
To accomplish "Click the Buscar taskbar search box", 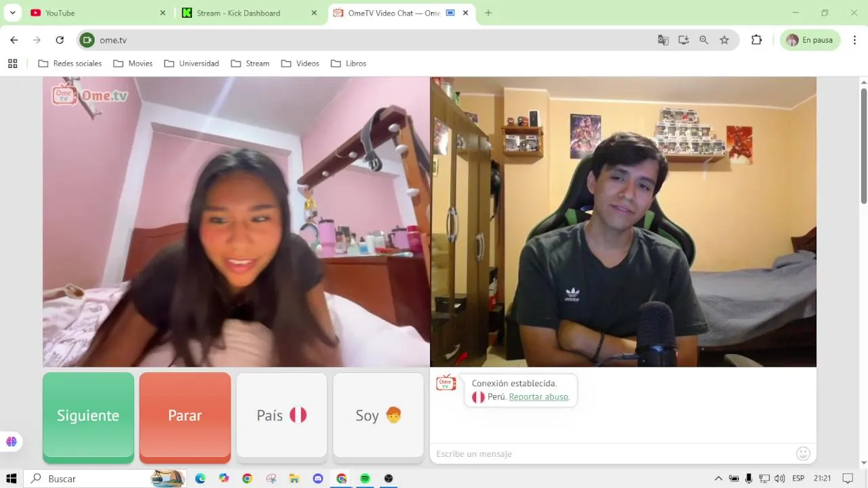I will point(105,479).
